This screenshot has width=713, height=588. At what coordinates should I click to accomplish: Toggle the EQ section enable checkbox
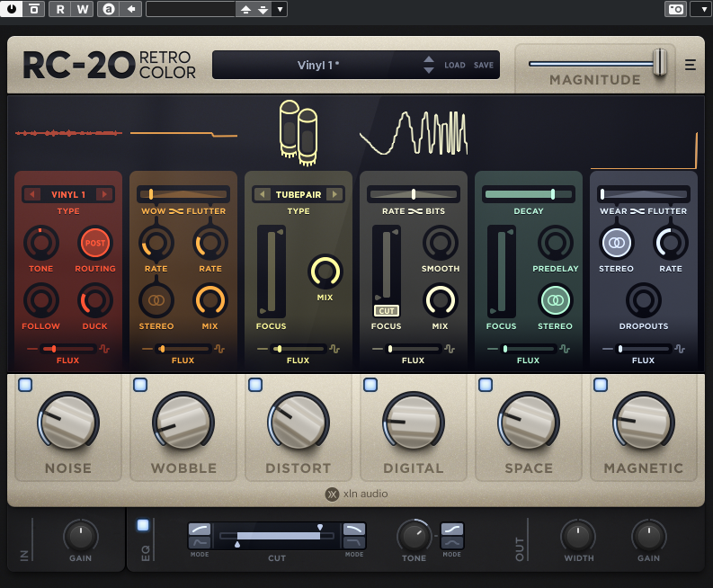tap(143, 525)
